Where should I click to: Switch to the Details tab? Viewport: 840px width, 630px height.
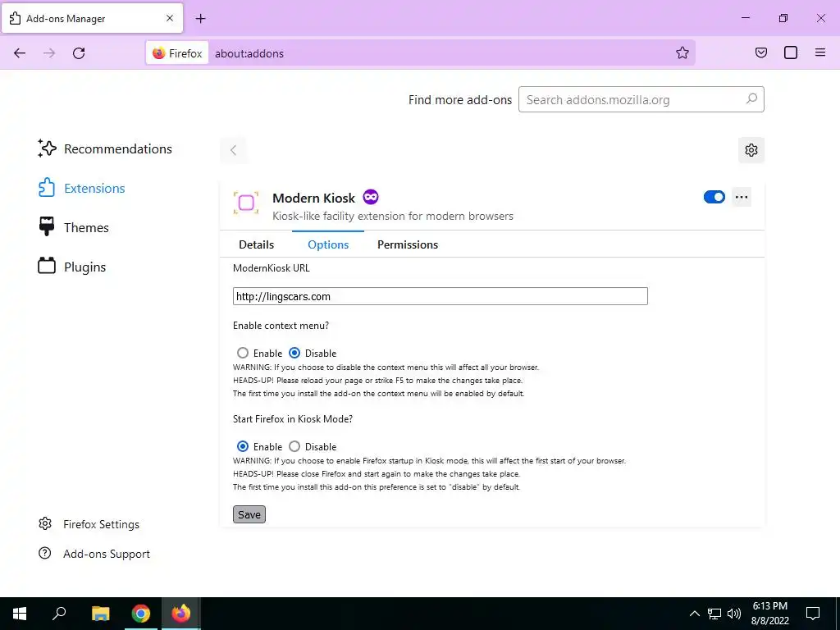coord(256,244)
